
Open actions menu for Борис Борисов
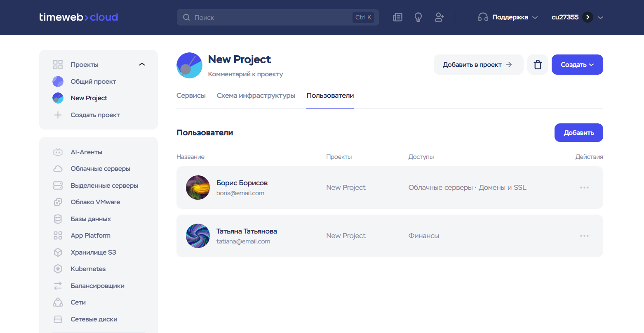point(584,188)
